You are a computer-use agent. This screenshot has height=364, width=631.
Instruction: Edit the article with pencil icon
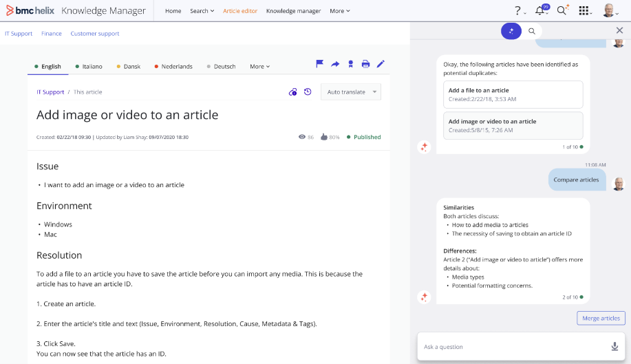(x=381, y=64)
